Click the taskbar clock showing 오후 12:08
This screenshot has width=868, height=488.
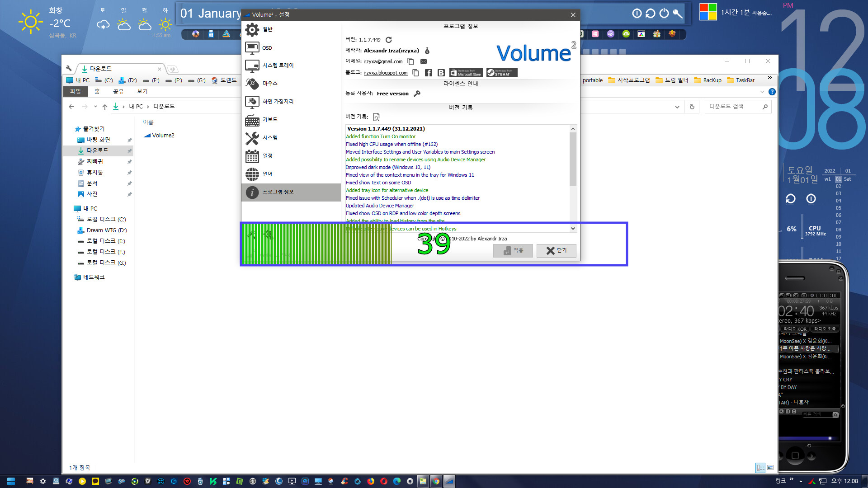click(x=844, y=481)
